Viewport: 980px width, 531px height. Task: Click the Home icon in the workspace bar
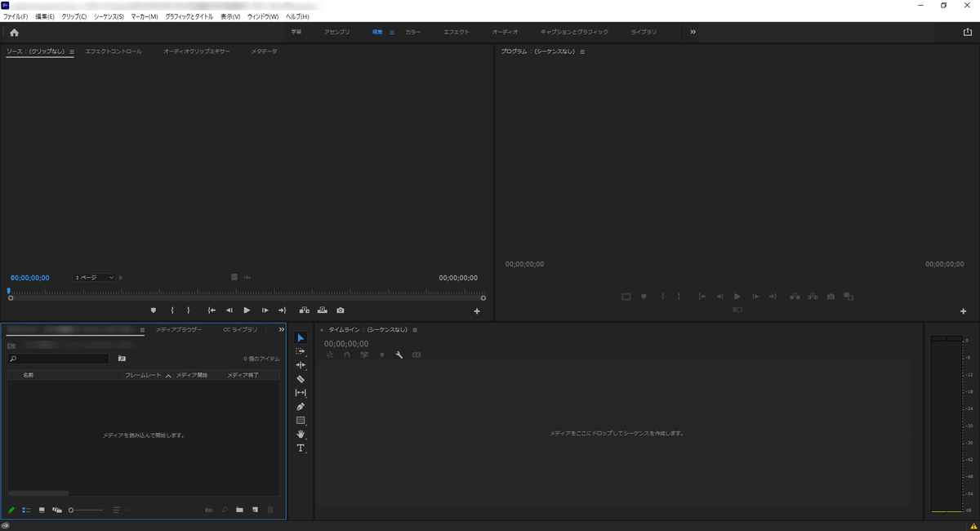tap(14, 32)
